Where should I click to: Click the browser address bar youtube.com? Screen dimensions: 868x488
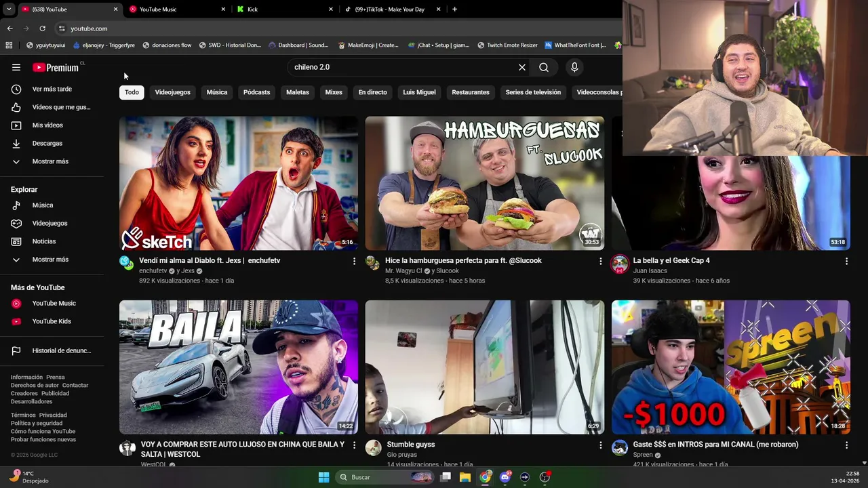pyautogui.click(x=89, y=28)
